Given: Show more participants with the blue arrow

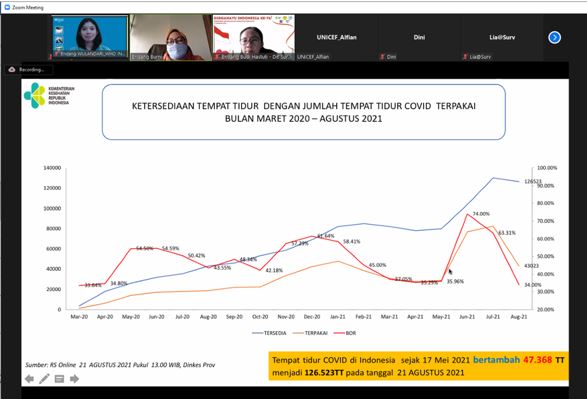Looking at the screenshot, I should (554, 37).
